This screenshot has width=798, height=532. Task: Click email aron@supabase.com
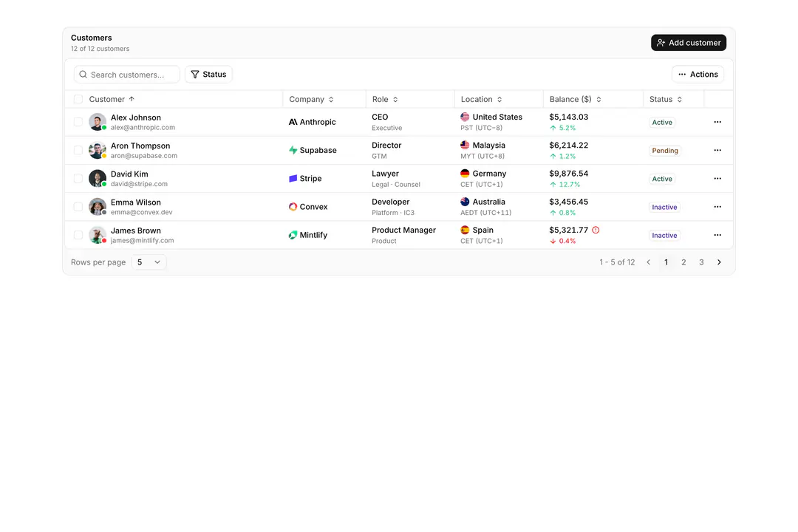pos(144,156)
